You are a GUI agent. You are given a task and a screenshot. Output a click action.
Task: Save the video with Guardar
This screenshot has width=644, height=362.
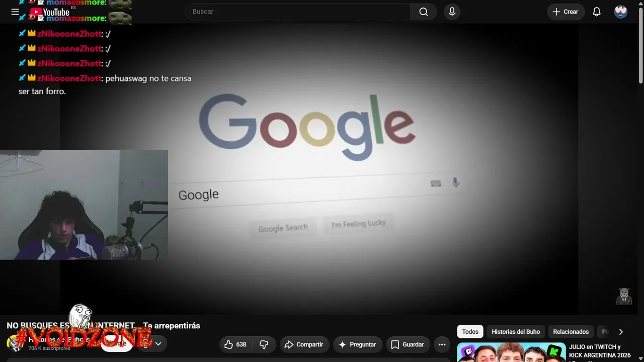click(x=408, y=344)
